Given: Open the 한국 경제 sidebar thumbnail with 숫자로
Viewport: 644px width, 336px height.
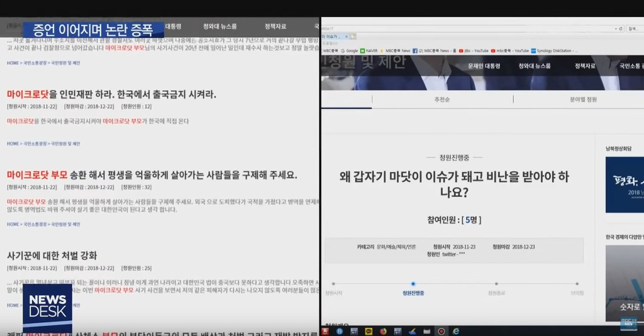Looking at the screenshot, I should coord(625,283).
